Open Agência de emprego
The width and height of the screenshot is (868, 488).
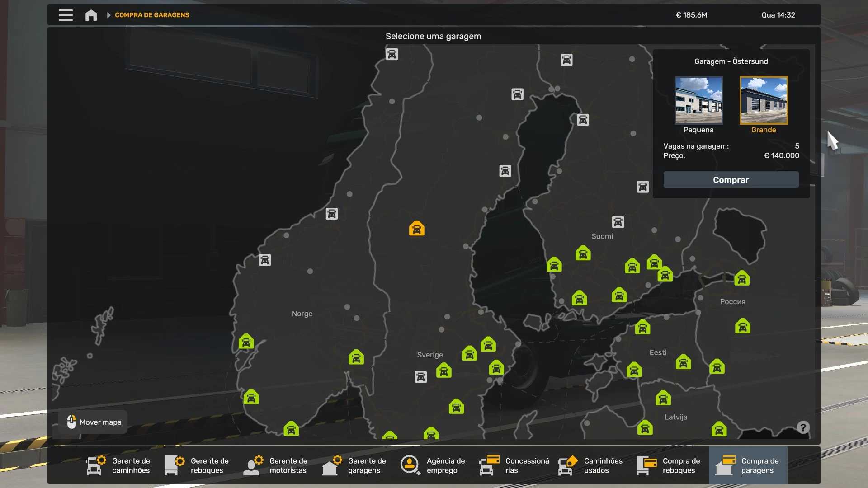[x=433, y=465]
